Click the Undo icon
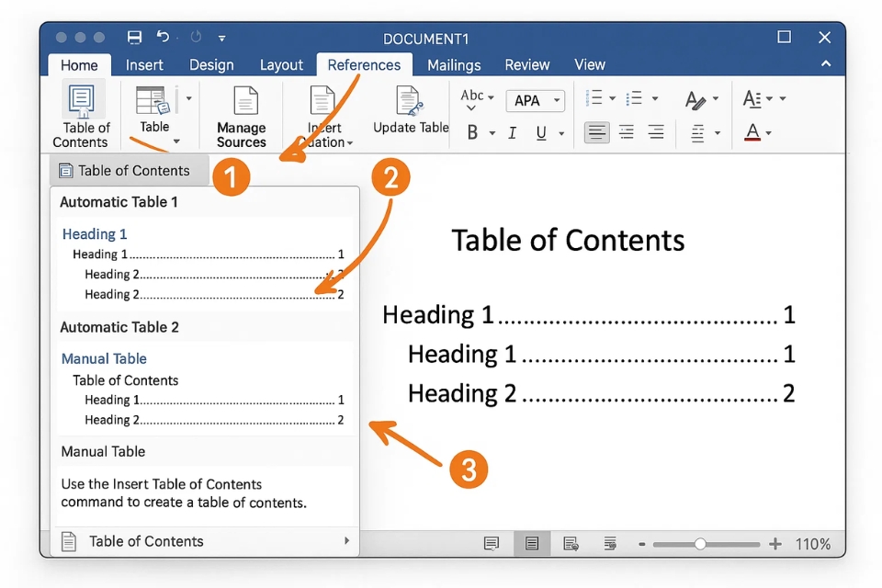The width and height of the screenshot is (882, 588). (163, 36)
